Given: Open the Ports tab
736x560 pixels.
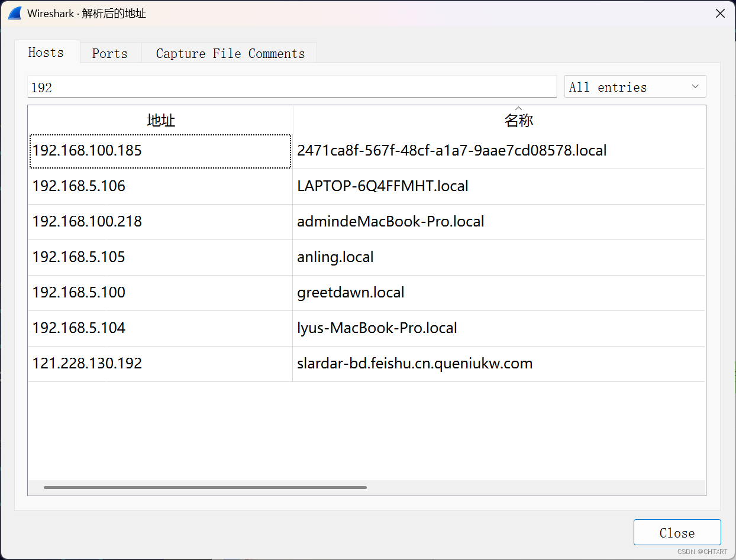Looking at the screenshot, I should tap(110, 53).
